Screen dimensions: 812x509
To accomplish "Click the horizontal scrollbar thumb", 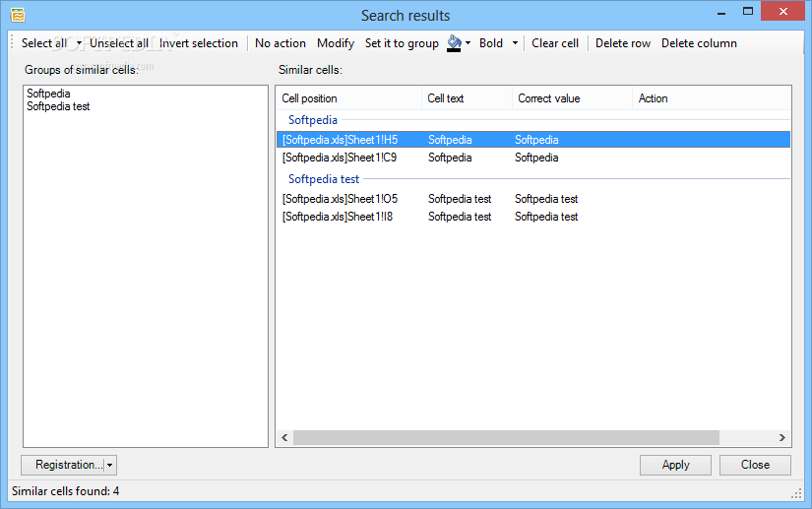I will click(x=507, y=437).
